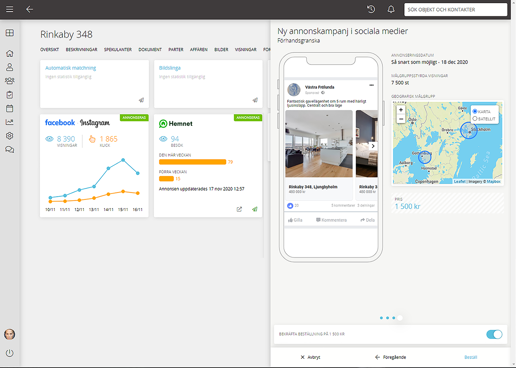Open the history clock icon
This screenshot has width=516, height=368.
point(371,9)
